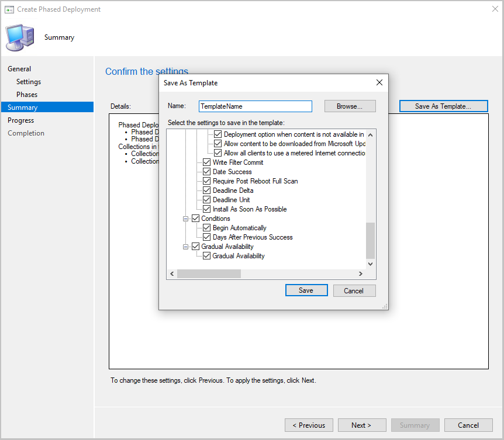The width and height of the screenshot is (504, 440).
Task: Uncheck the Deadline Delta checkbox
Action: (x=206, y=190)
